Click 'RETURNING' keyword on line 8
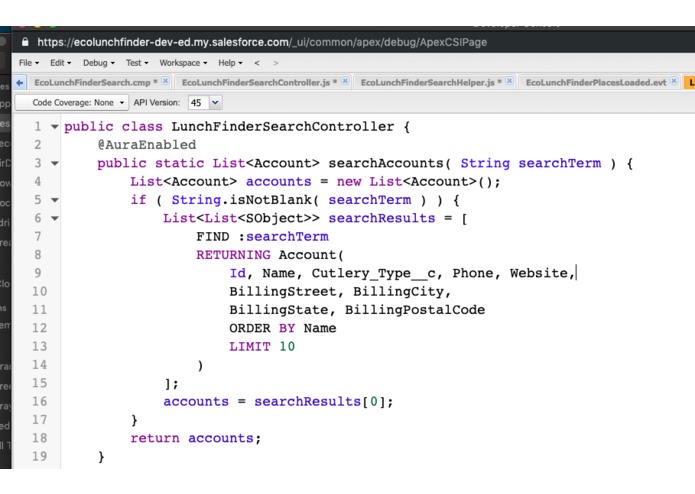 pos(233,255)
